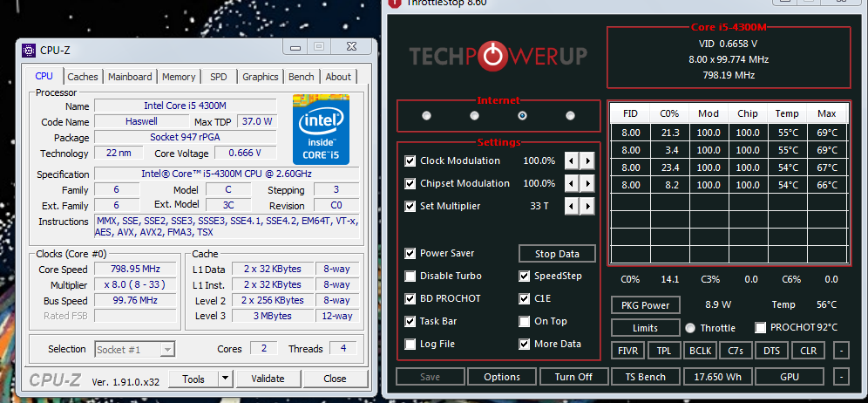Go to the Graphics tab

pyautogui.click(x=261, y=77)
